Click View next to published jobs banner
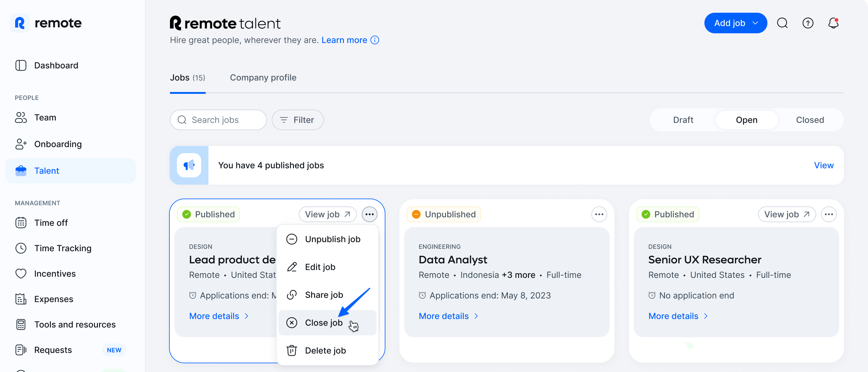868x372 pixels. click(823, 165)
